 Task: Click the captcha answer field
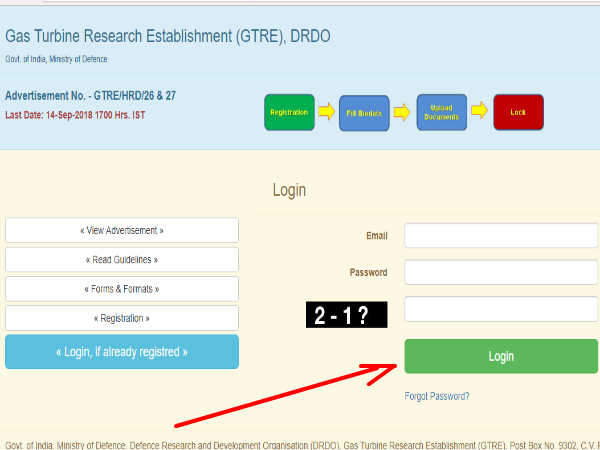501,309
